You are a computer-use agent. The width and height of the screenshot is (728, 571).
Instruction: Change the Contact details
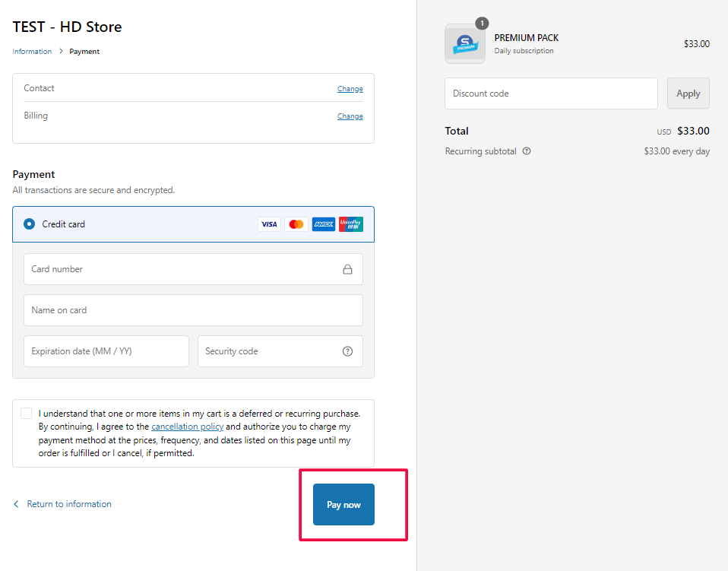(x=350, y=89)
